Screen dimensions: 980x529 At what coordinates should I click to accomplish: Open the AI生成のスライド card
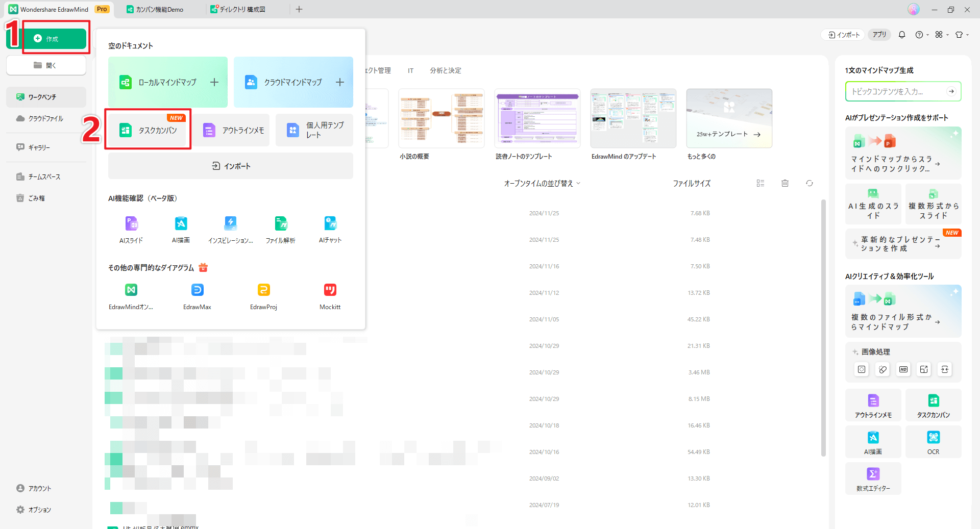point(873,204)
